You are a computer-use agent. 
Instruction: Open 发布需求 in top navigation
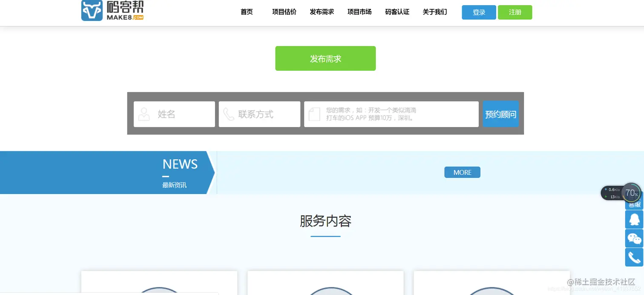322,12
